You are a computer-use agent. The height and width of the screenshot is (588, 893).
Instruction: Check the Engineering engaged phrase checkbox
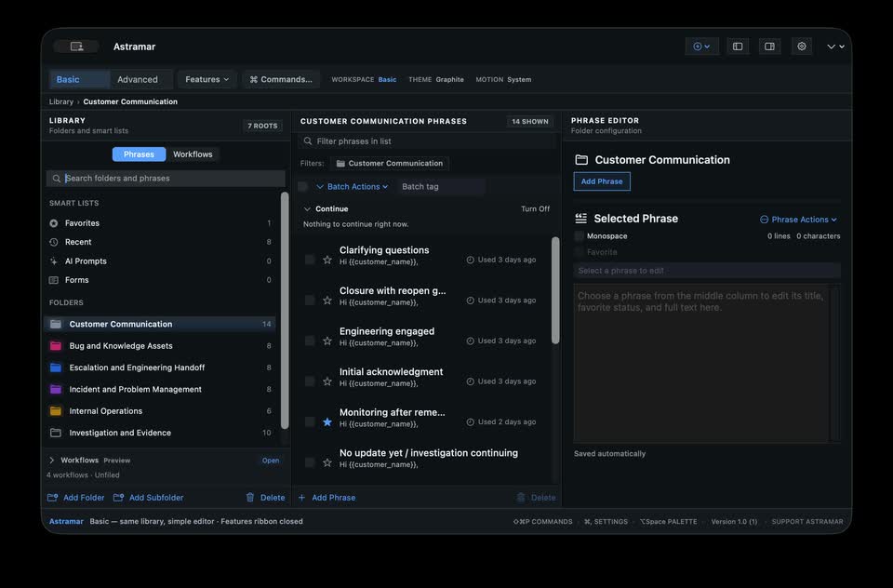coord(310,341)
